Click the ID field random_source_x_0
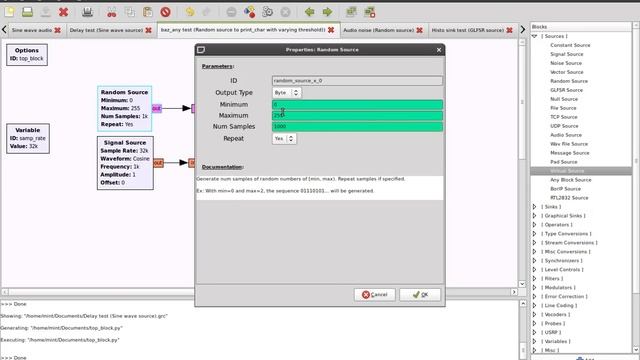 pos(357,81)
